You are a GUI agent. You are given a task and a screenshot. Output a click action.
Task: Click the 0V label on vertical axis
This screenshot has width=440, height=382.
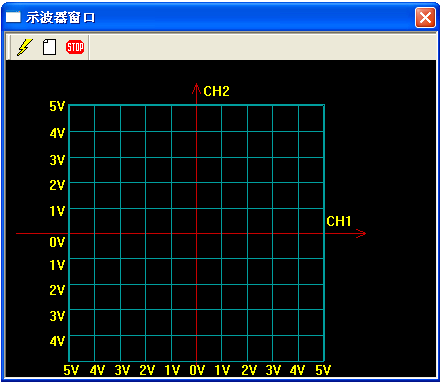tap(57, 242)
